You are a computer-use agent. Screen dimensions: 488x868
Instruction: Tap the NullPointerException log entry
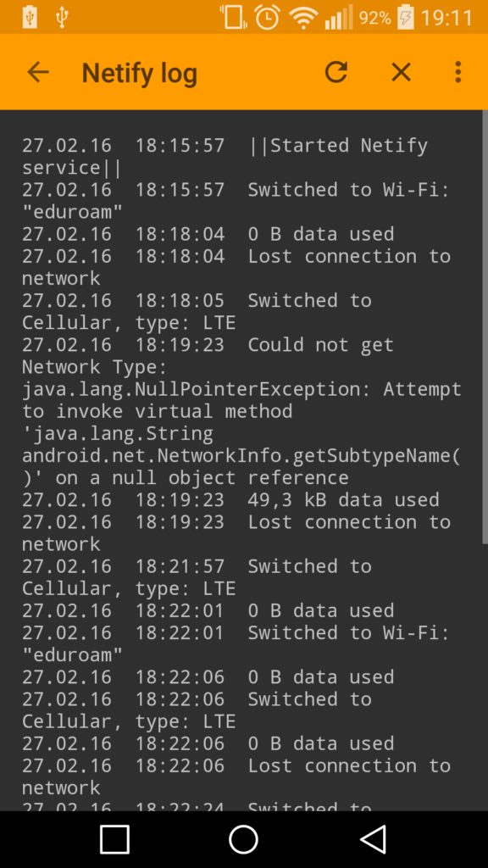(x=241, y=411)
